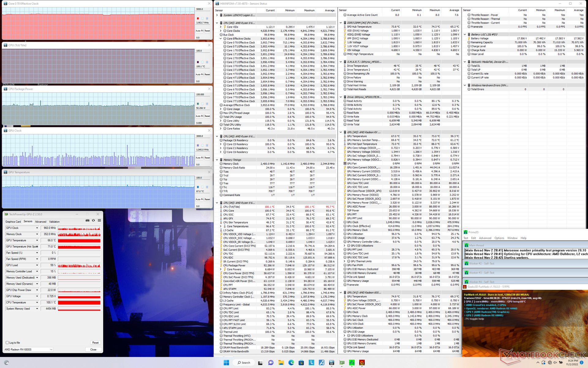Open the Prime95 Test menu

coord(466,238)
